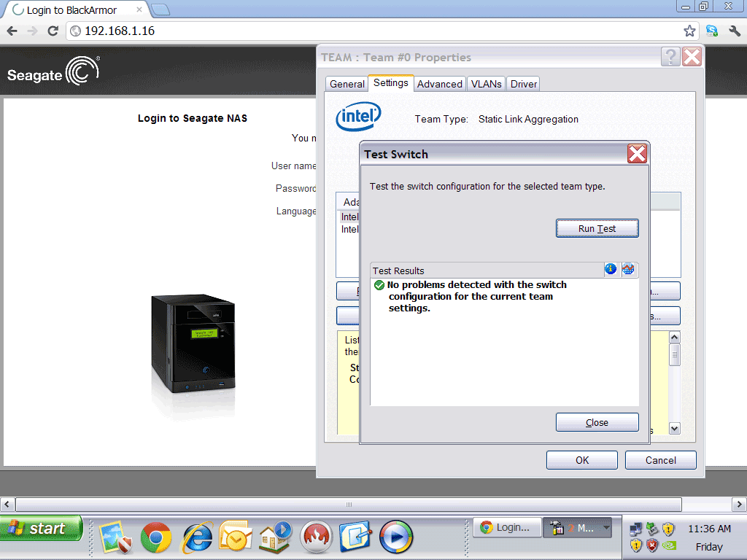Bookmark this page with the star icon
The height and width of the screenshot is (560, 747).
(689, 31)
